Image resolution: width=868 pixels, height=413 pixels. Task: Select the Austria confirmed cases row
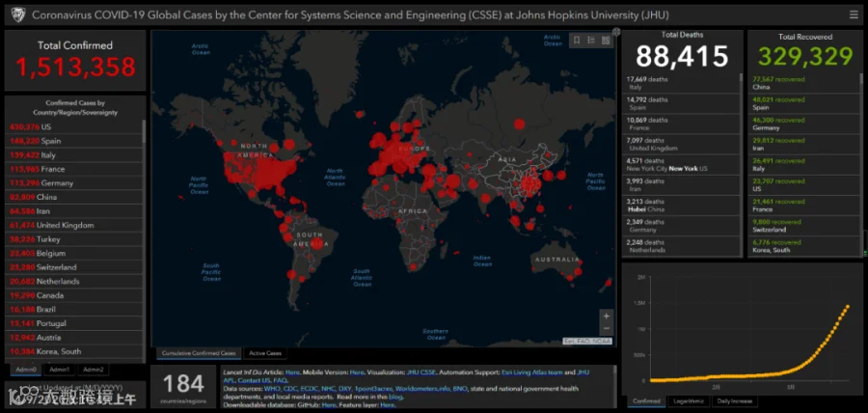coord(74,337)
